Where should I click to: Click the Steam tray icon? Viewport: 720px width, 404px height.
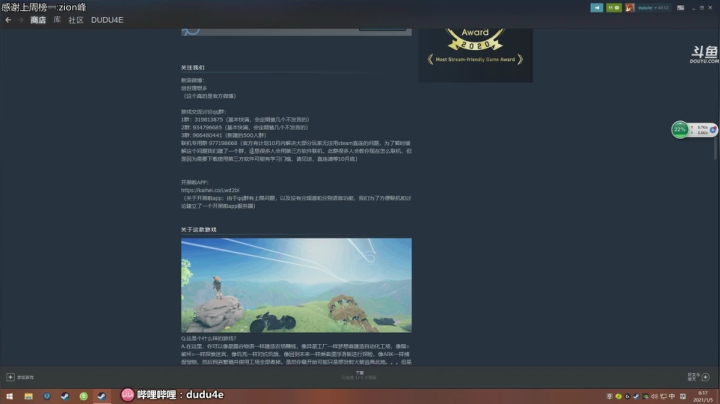point(636,396)
